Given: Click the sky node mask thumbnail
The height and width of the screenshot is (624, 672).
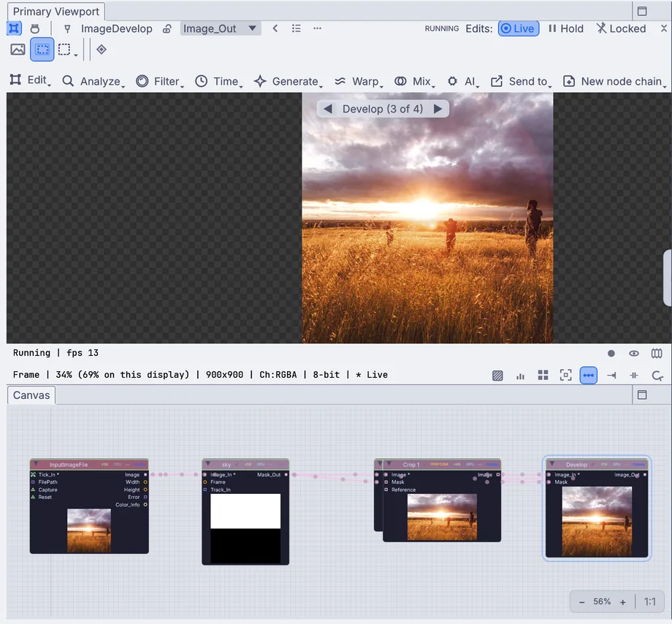Looking at the screenshot, I should (245, 528).
